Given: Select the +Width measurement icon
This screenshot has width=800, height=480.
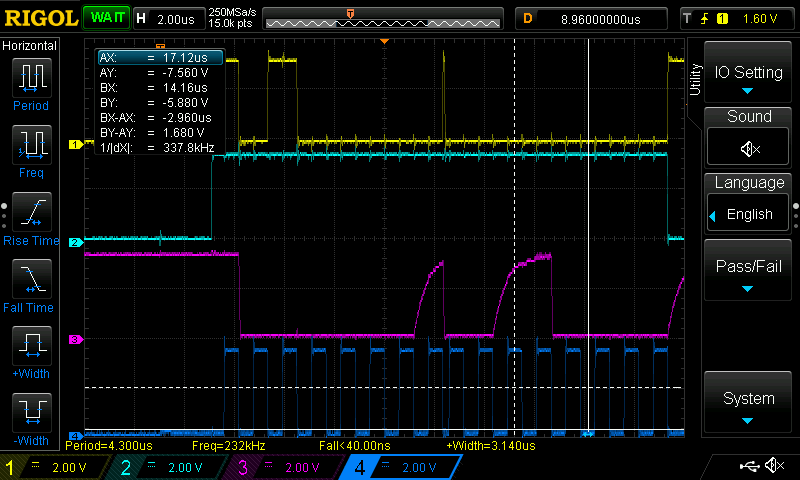Looking at the screenshot, I should pyautogui.click(x=32, y=345).
